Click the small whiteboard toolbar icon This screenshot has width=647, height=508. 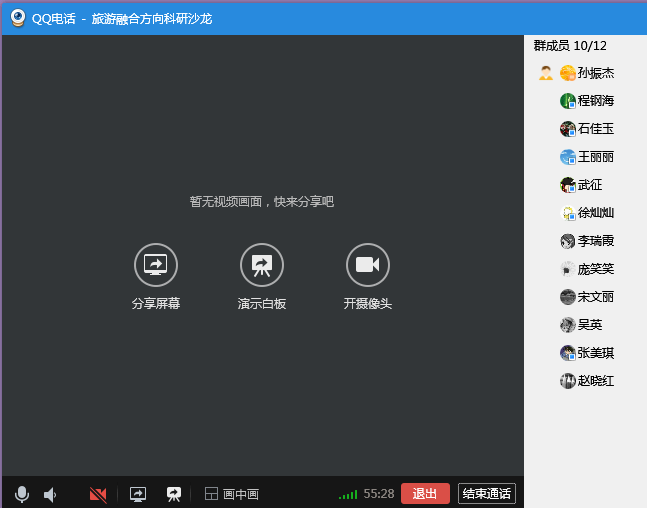[x=174, y=494]
